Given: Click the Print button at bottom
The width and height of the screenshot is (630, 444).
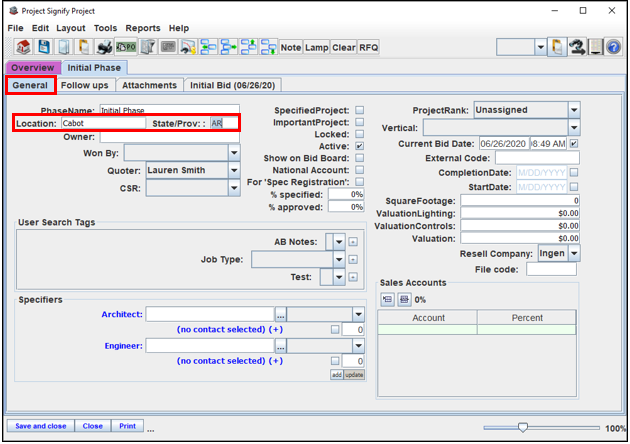Looking at the screenshot, I should pos(127,426).
